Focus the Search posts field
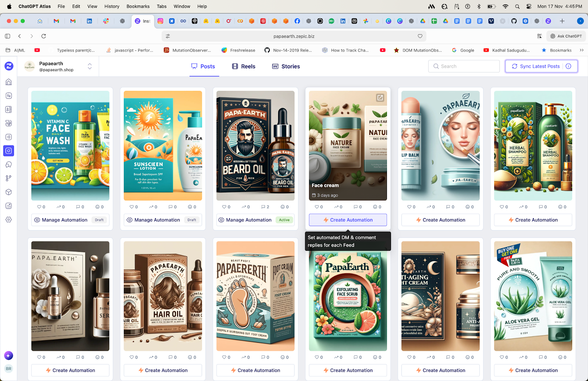 464,66
